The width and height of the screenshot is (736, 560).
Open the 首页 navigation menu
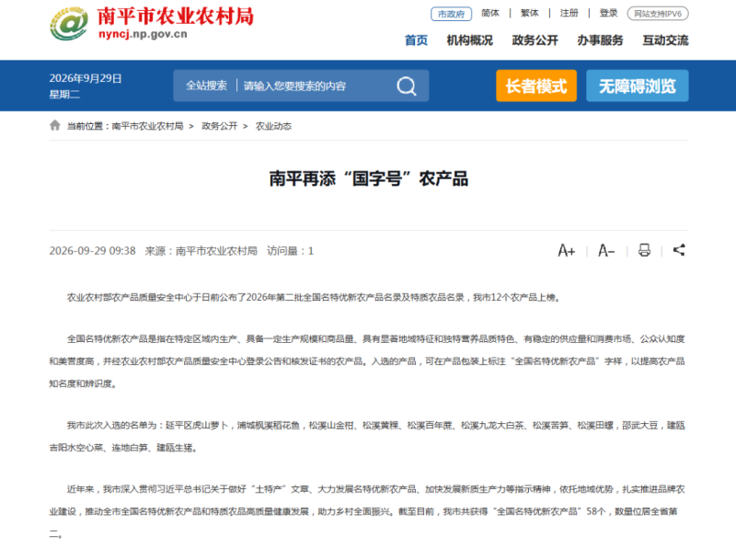coord(417,40)
